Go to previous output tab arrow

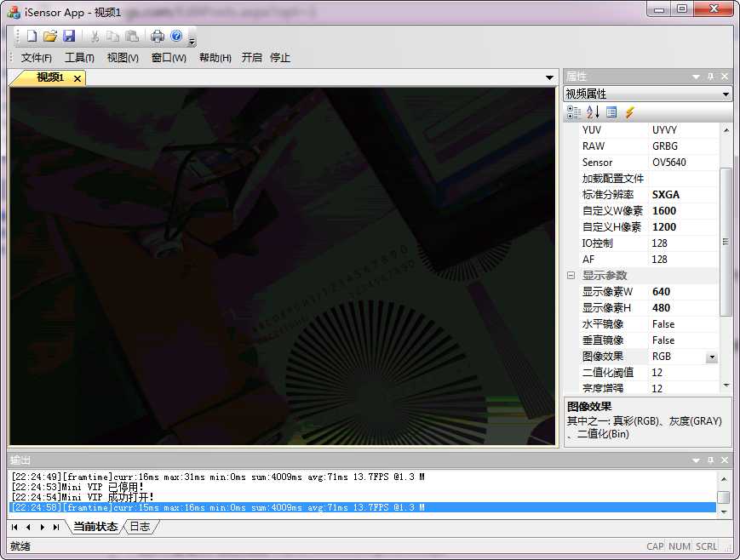[28, 527]
